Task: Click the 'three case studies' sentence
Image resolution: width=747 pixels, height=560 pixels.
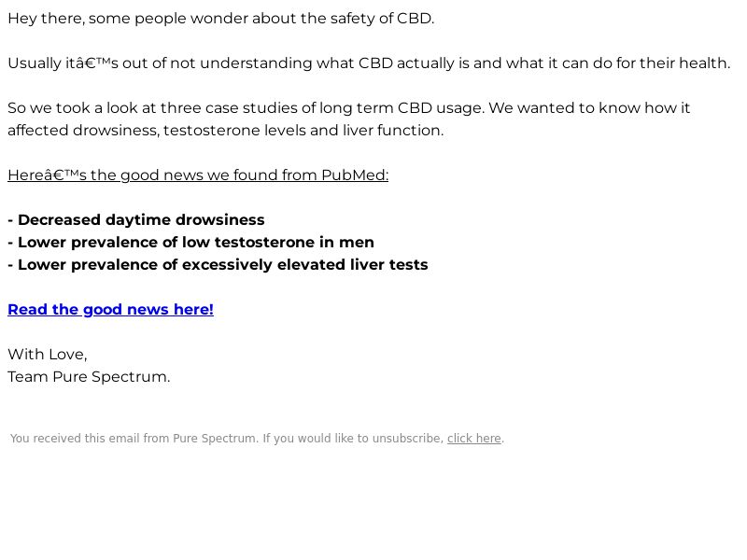Action: pos(348,108)
